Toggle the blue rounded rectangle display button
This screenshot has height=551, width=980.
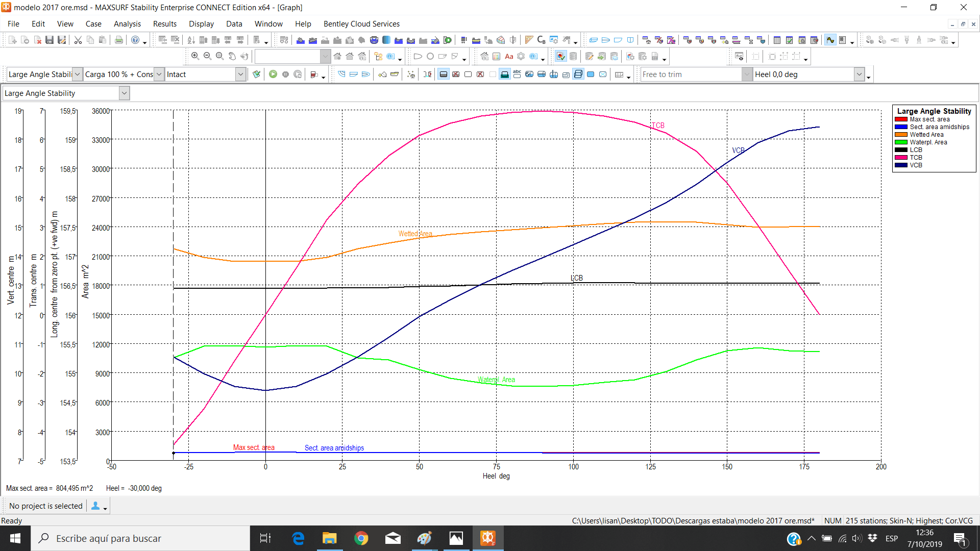click(591, 74)
